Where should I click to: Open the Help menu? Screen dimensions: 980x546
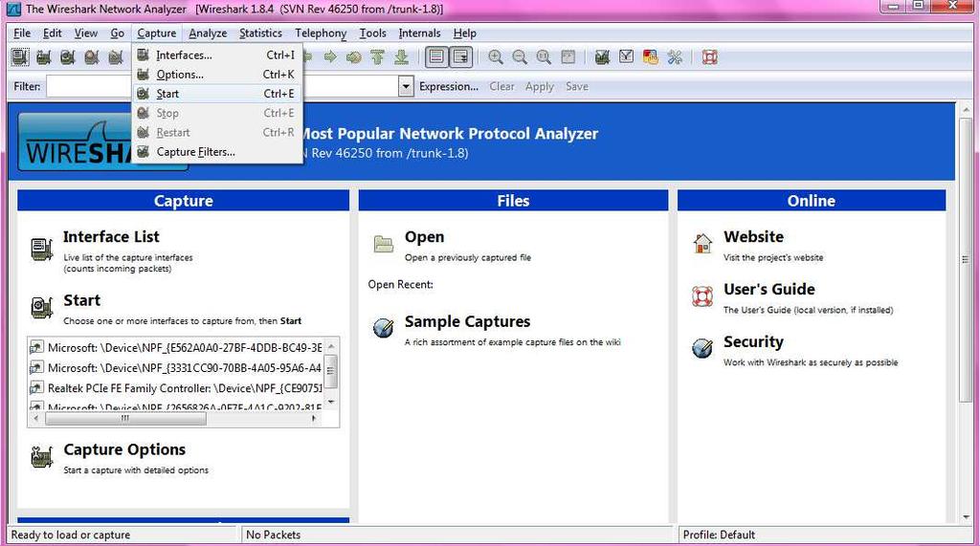[464, 33]
